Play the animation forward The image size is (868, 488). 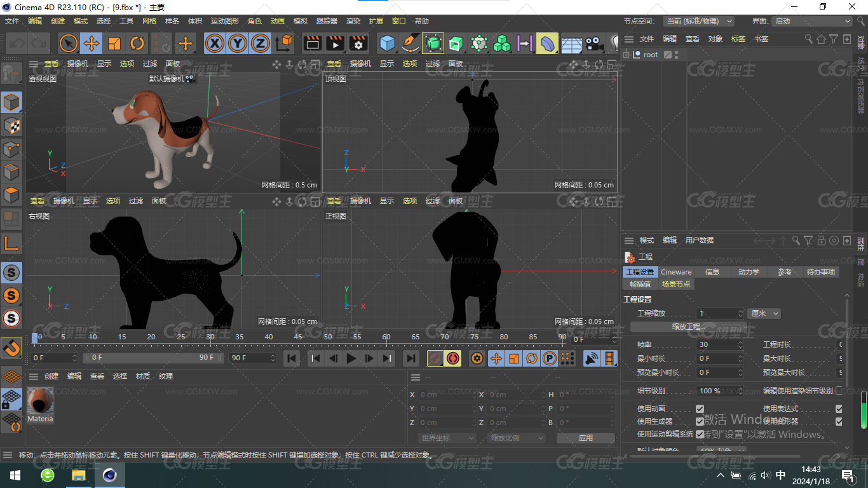[351, 358]
